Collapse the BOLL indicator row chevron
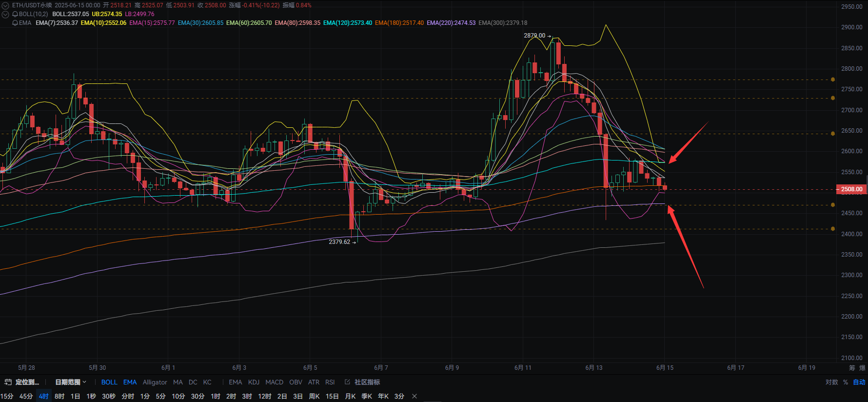Viewport: 868px width, 402px height. [5, 14]
